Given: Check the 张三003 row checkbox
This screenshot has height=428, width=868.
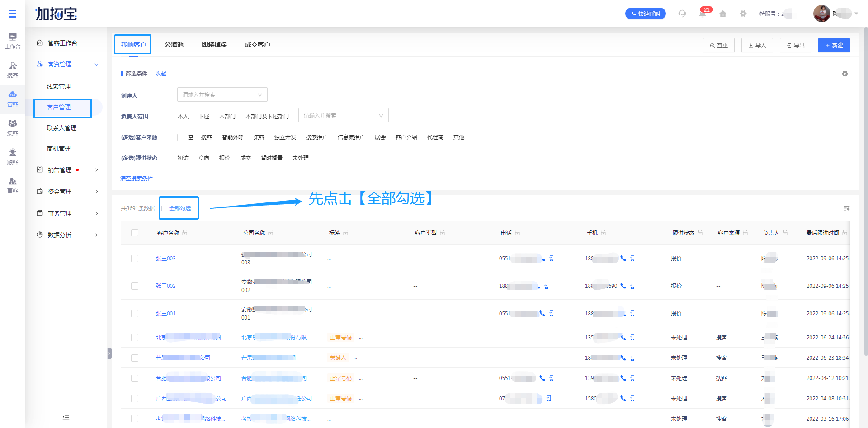Looking at the screenshot, I should [135, 259].
